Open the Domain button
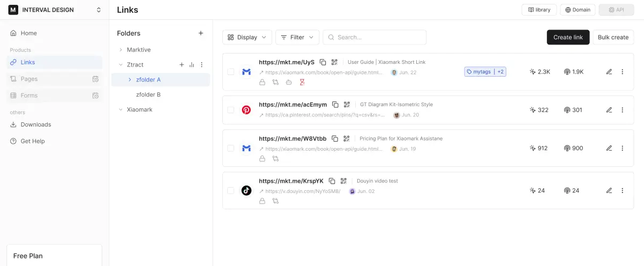 point(578,10)
